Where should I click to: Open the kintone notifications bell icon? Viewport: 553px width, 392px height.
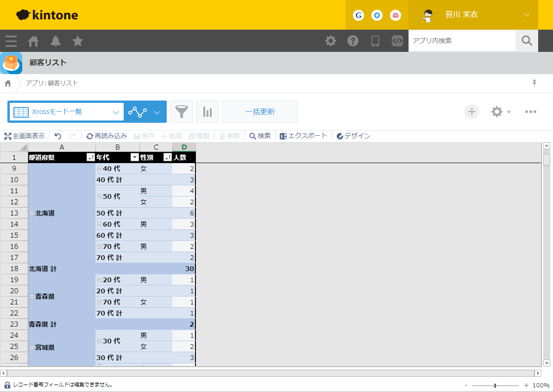coord(55,41)
